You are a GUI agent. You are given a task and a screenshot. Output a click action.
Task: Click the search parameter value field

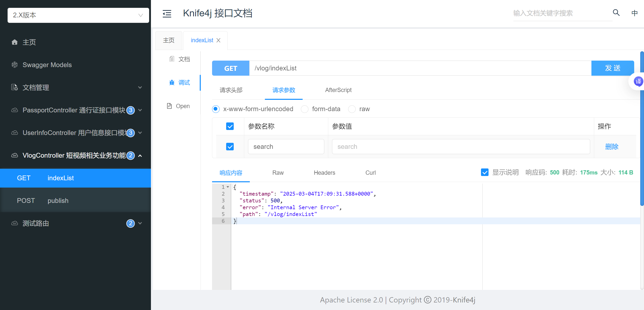[461, 147]
